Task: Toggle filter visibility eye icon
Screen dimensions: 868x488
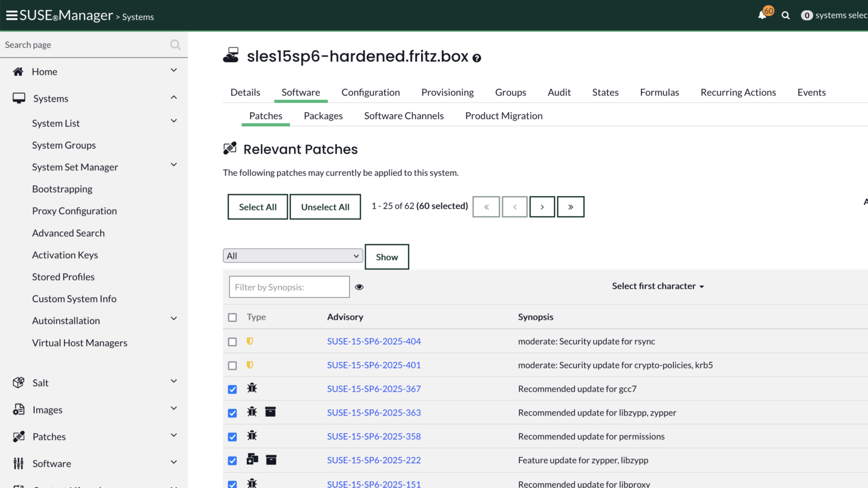Action: coord(359,287)
